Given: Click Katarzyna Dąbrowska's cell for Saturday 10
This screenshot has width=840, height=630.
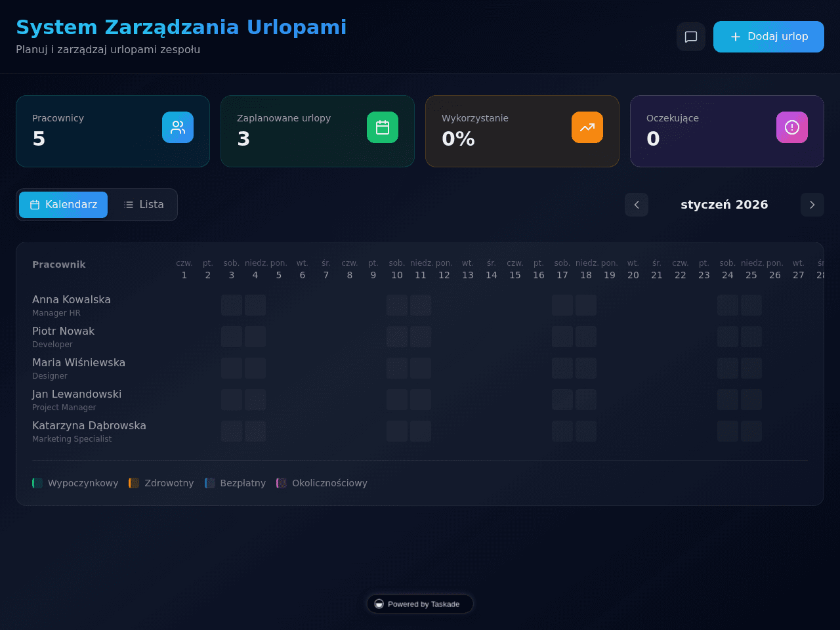Looking at the screenshot, I should click(x=397, y=431).
